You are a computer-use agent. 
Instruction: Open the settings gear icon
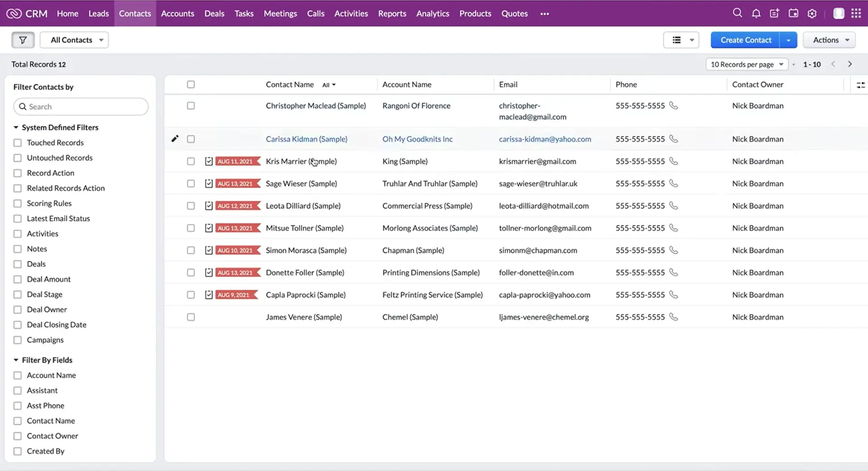pyautogui.click(x=812, y=14)
